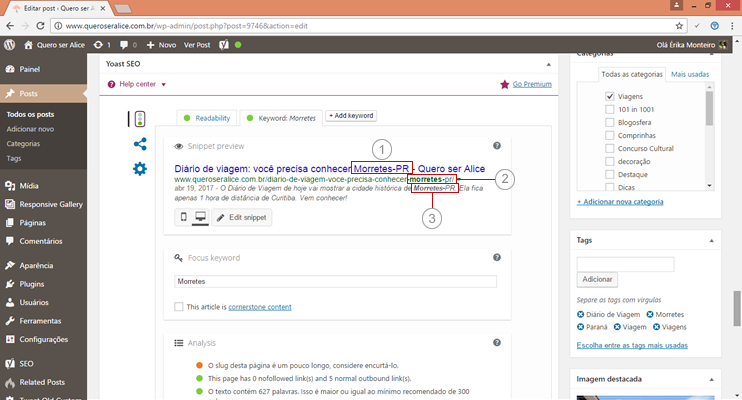The height and width of the screenshot is (400, 742).
Task: Remove the Viagem tag
Action: tap(617, 327)
